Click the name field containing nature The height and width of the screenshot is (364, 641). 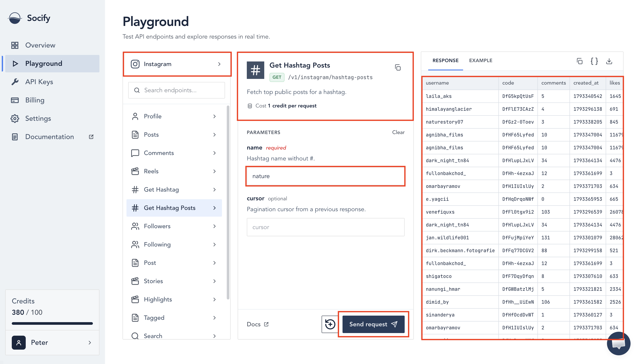click(x=326, y=176)
